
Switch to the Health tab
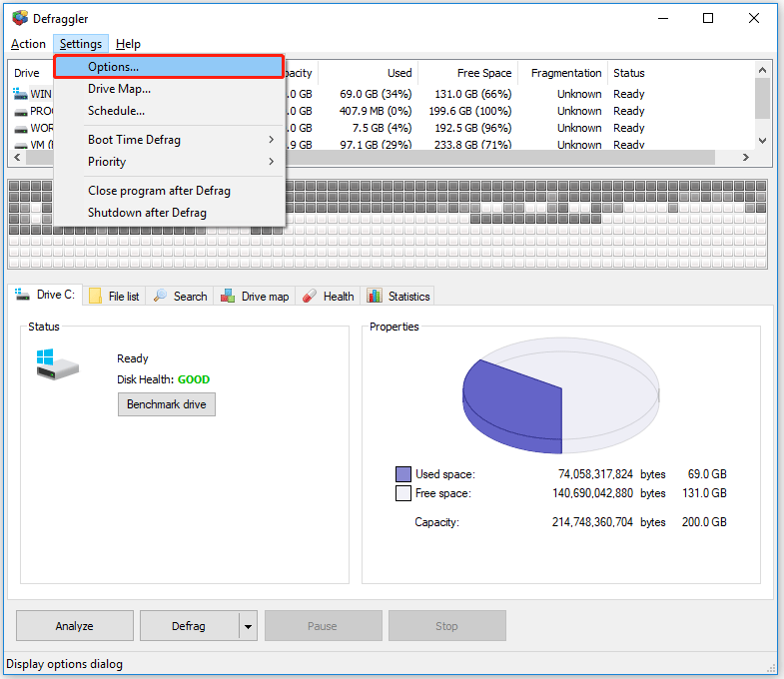pyautogui.click(x=329, y=296)
